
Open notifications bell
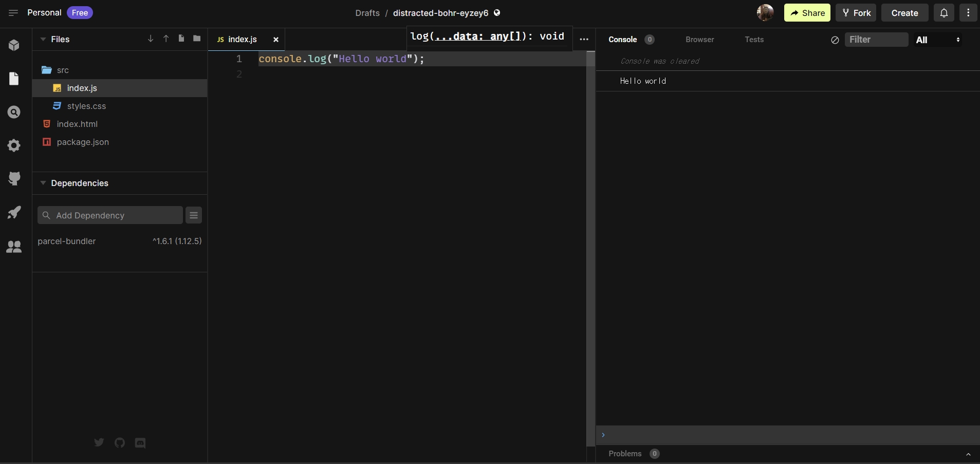point(944,13)
